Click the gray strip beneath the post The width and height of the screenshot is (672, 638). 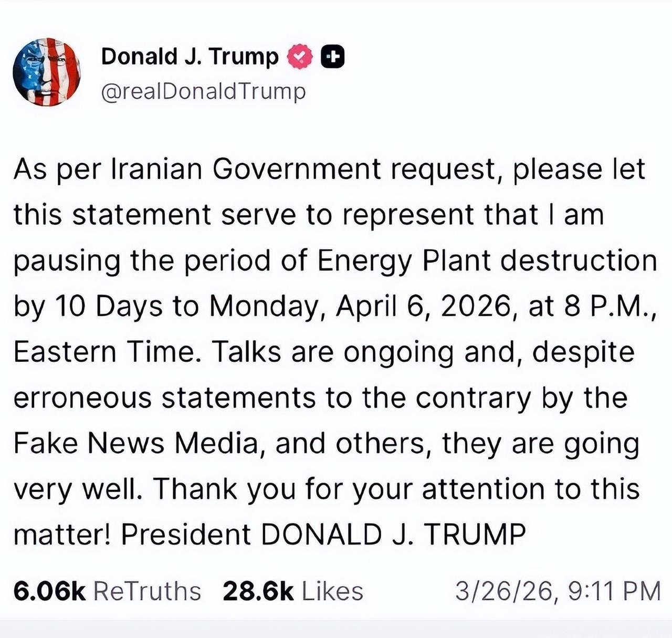(x=336, y=629)
